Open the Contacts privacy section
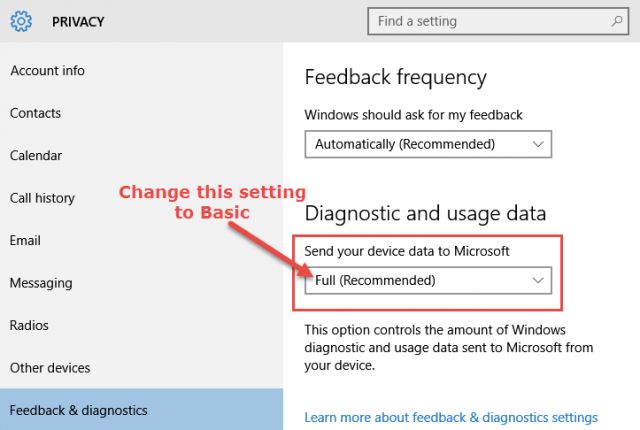640x430 pixels. point(36,113)
